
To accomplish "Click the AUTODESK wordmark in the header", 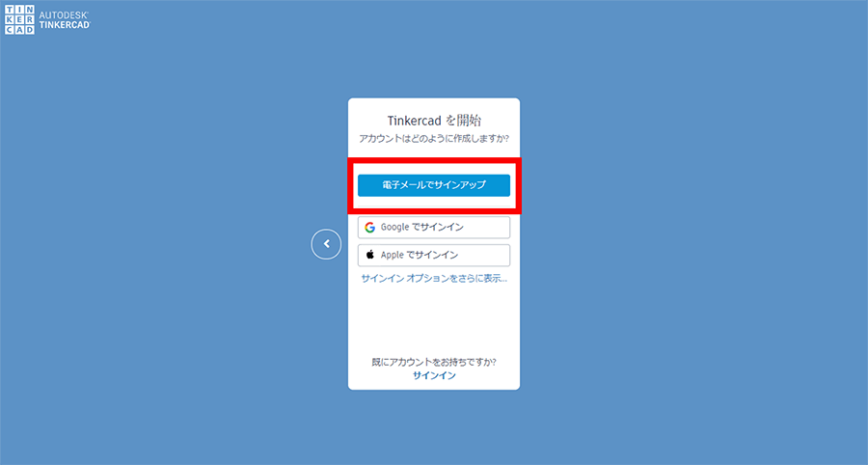I will 64,15.
